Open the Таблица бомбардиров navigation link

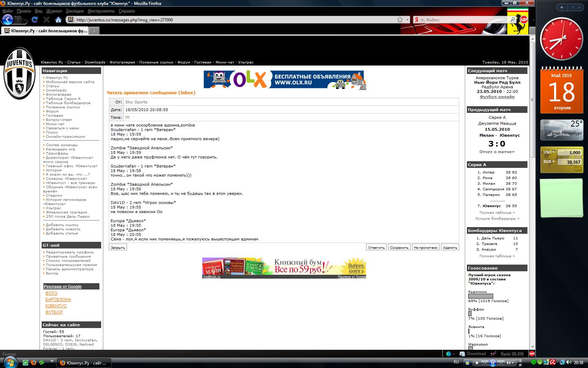[68, 103]
